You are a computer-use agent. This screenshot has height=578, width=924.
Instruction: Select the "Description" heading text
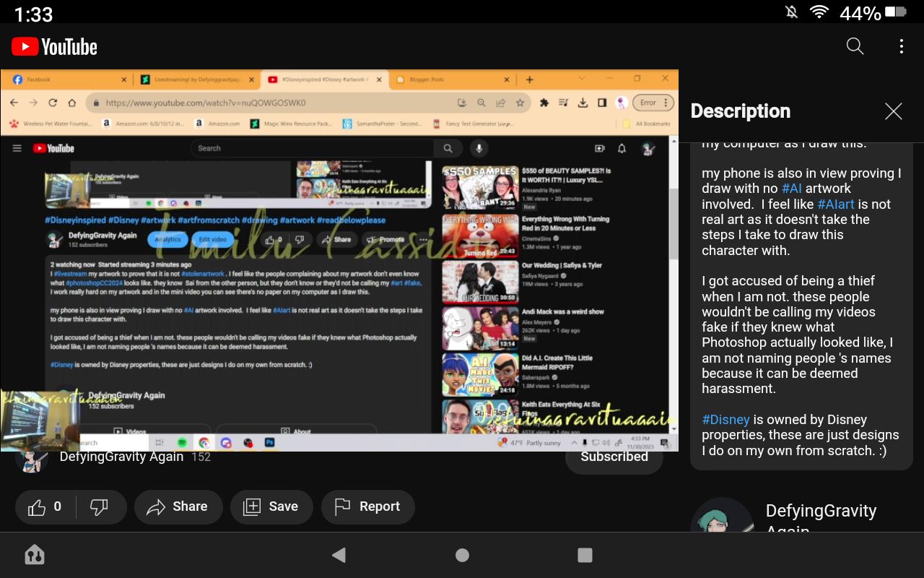[741, 111]
